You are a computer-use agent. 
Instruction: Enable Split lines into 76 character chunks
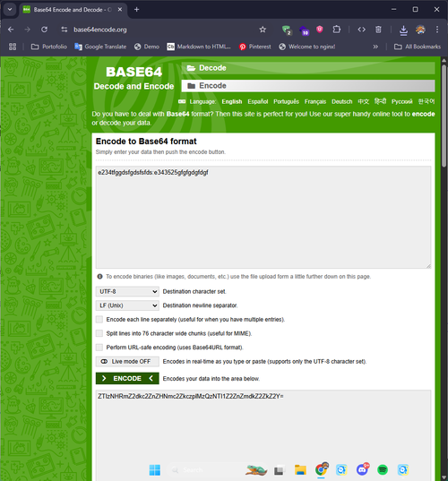(99, 333)
